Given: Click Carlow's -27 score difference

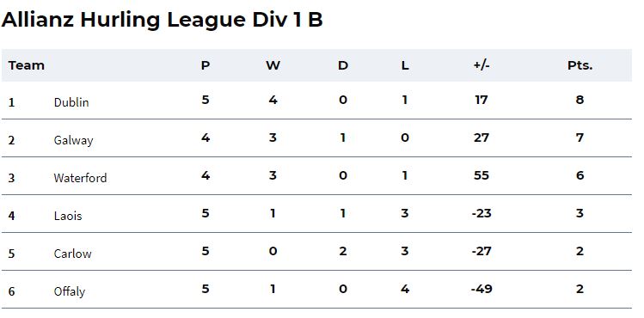Looking at the screenshot, I should [x=481, y=251].
